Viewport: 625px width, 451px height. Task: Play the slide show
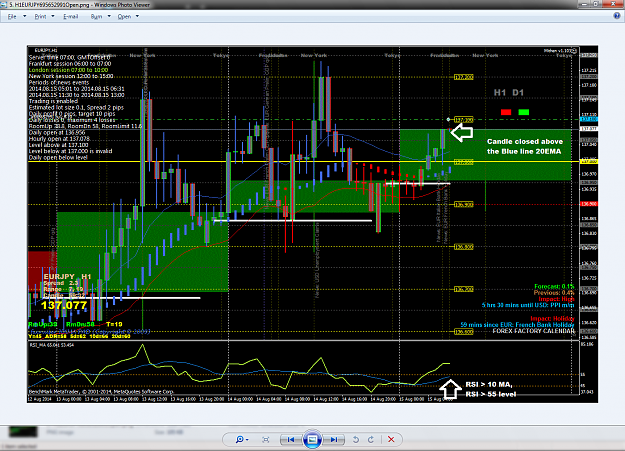coord(312,439)
